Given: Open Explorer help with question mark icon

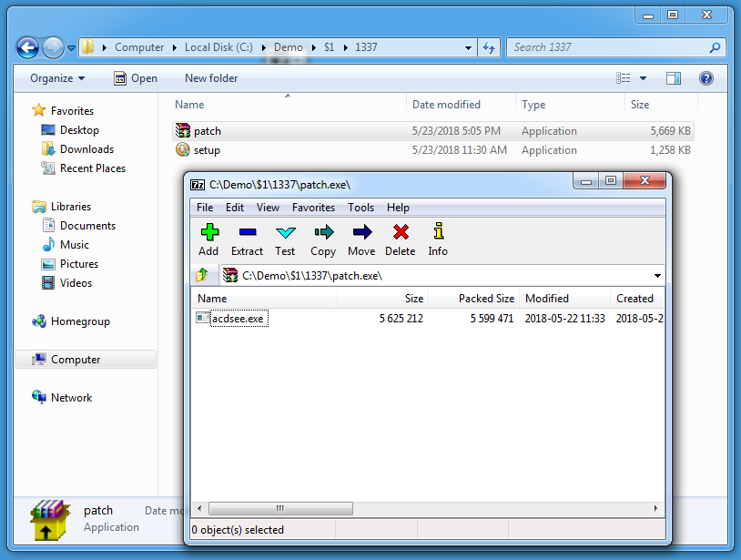Looking at the screenshot, I should (706, 78).
